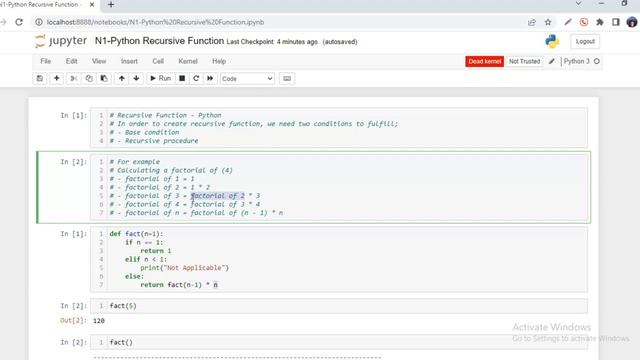This screenshot has height=360, width=640.
Task: Click the red phone extension icon
Action: coord(584,22)
